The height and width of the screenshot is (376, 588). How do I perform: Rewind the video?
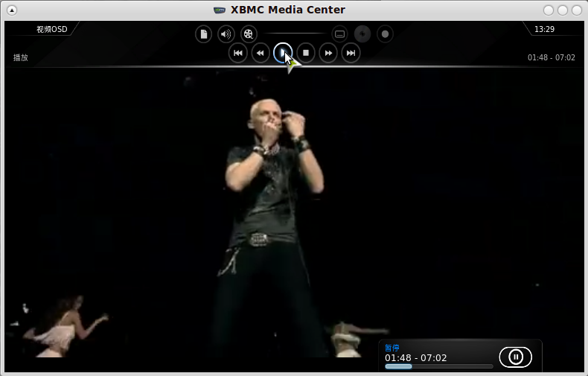(x=261, y=53)
